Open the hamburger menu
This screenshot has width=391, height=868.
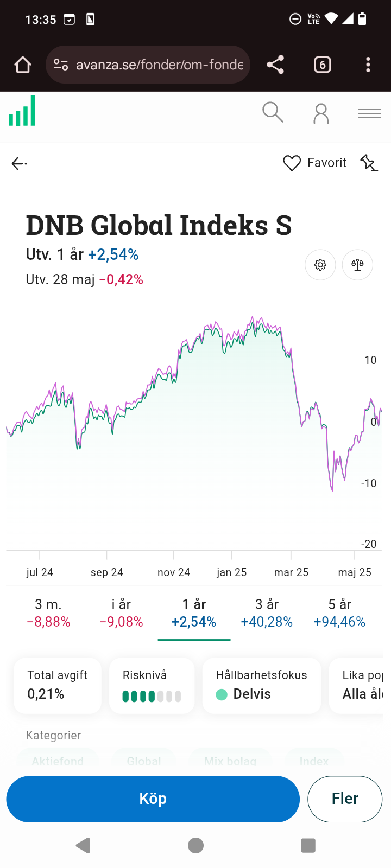click(369, 113)
